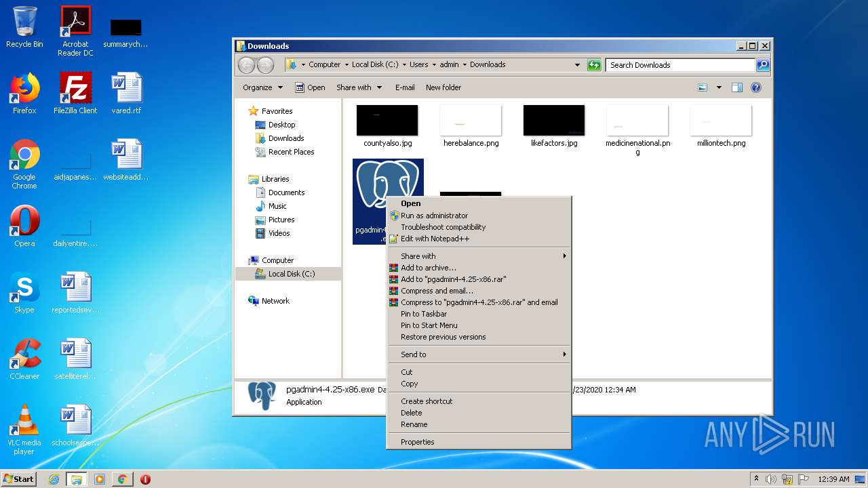Launch VLC media player shortcut
This screenshot has width=868, height=488.
pyautogui.click(x=24, y=430)
